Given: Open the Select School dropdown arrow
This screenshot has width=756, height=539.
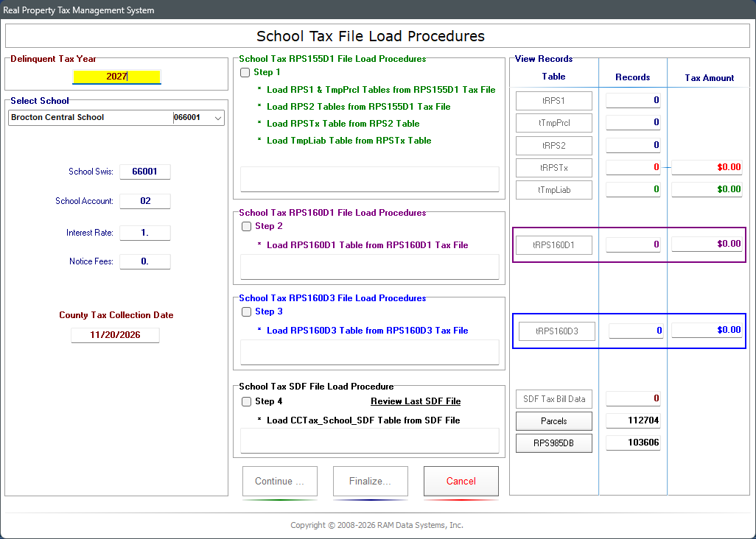Looking at the screenshot, I should click(x=218, y=118).
